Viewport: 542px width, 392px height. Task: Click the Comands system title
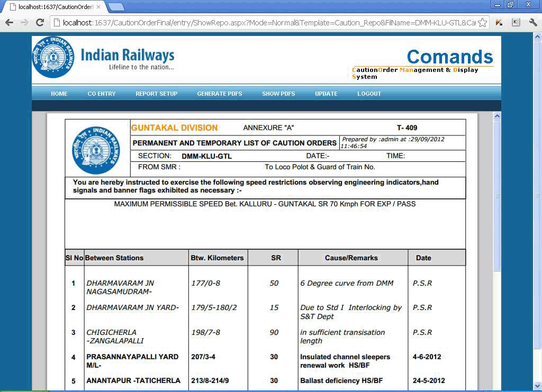(x=450, y=57)
